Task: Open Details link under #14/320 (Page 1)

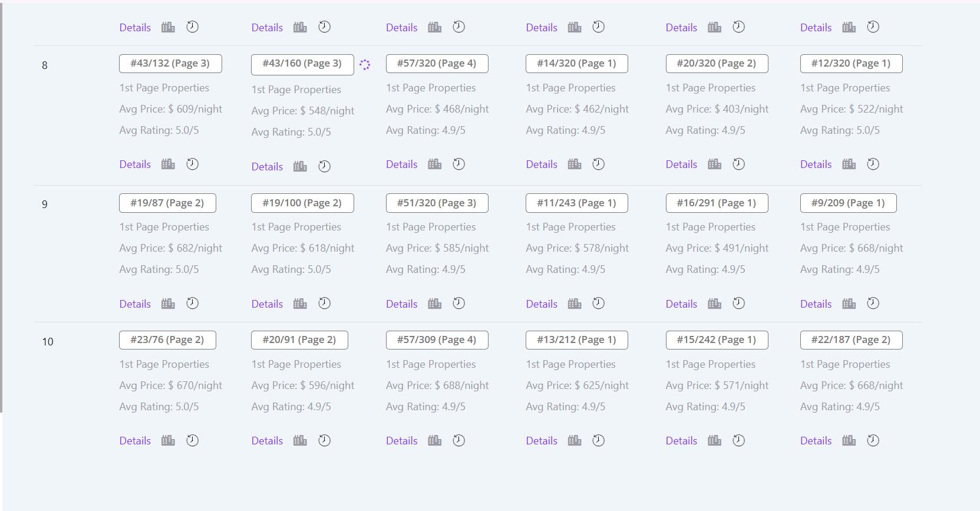Action: pyautogui.click(x=542, y=164)
